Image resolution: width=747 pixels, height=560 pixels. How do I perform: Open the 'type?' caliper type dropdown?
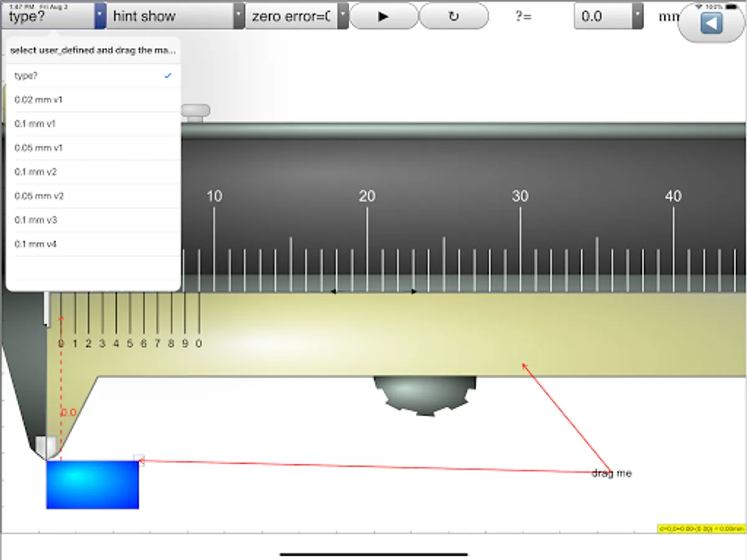coord(53,16)
